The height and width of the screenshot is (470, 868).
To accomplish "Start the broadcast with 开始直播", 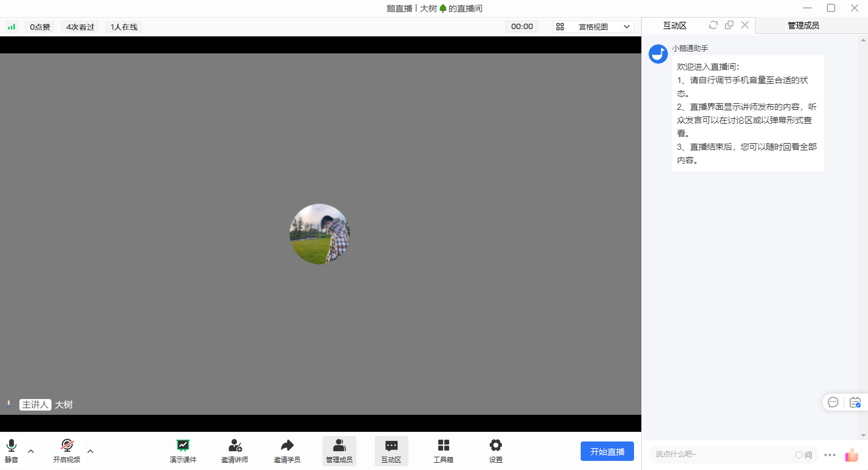I will click(x=607, y=451).
